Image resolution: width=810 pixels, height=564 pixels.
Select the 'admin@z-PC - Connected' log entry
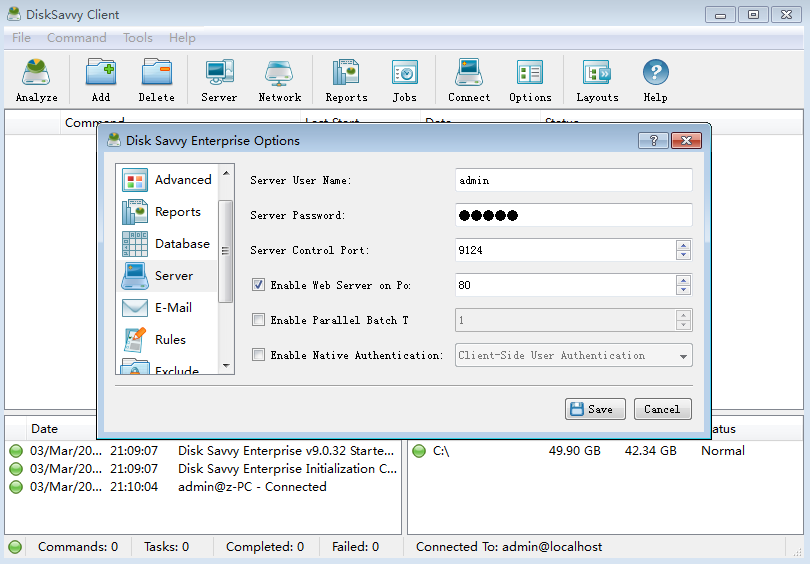click(x=203, y=487)
